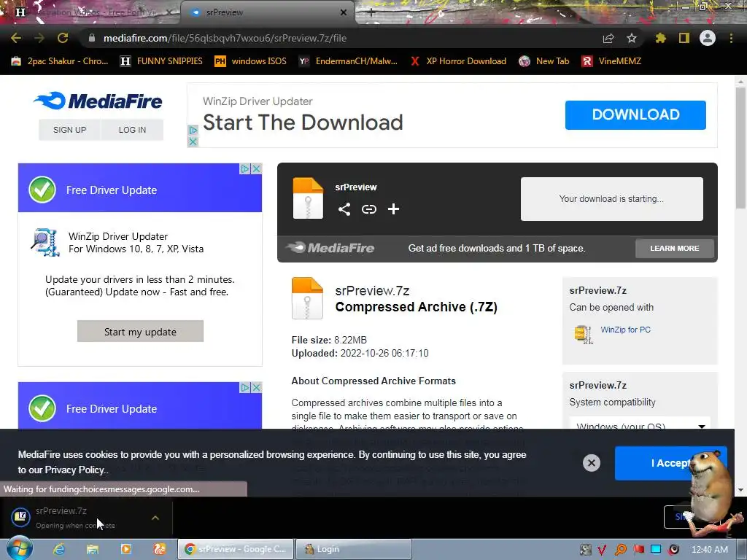The height and width of the screenshot is (560, 747).
Task: Click the address bar URL
Action: point(225,38)
